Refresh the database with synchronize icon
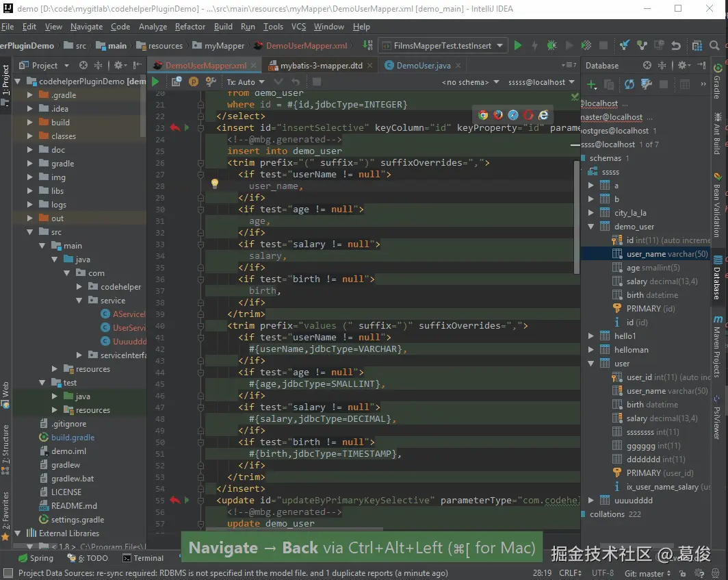The width and height of the screenshot is (728, 580). click(x=629, y=84)
